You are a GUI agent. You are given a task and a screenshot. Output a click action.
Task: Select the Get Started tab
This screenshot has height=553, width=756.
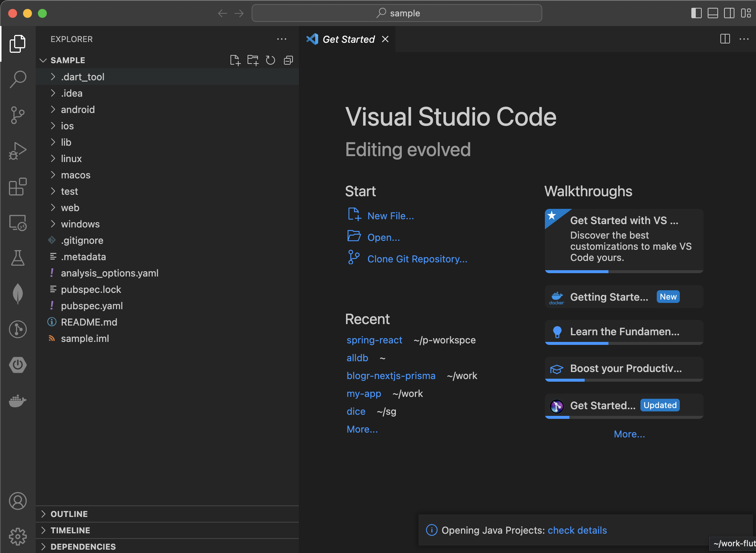348,39
